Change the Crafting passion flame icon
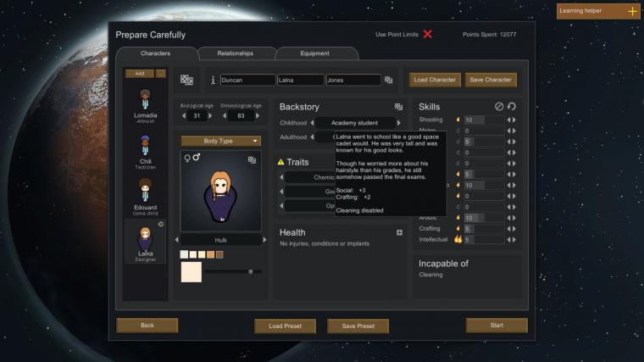644x362 pixels. click(x=458, y=228)
